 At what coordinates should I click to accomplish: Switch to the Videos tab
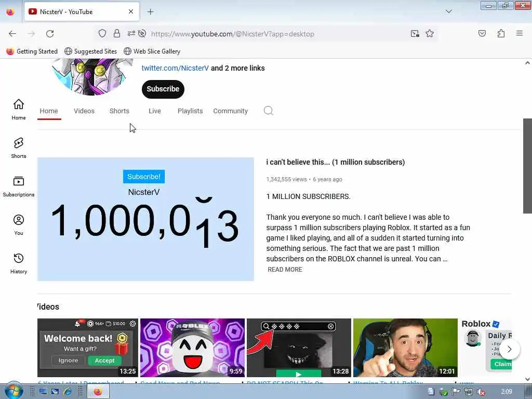pyautogui.click(x=84, y=111)
